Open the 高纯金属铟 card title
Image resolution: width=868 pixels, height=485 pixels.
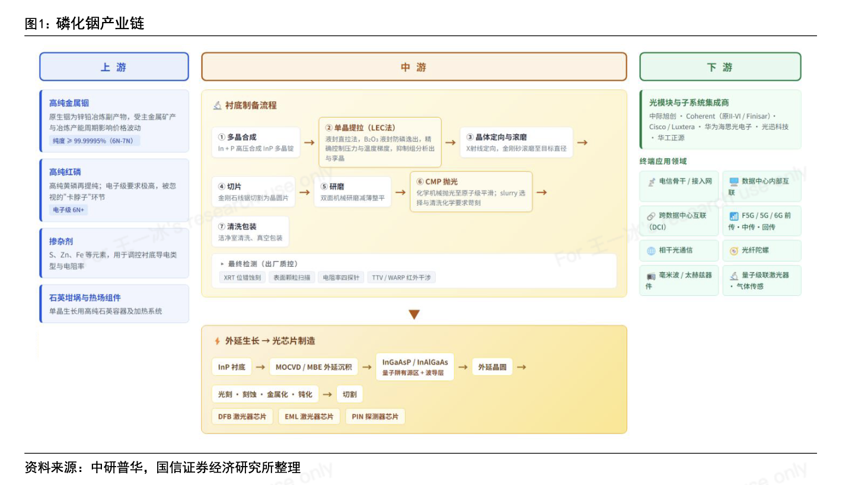coord(69,103)
